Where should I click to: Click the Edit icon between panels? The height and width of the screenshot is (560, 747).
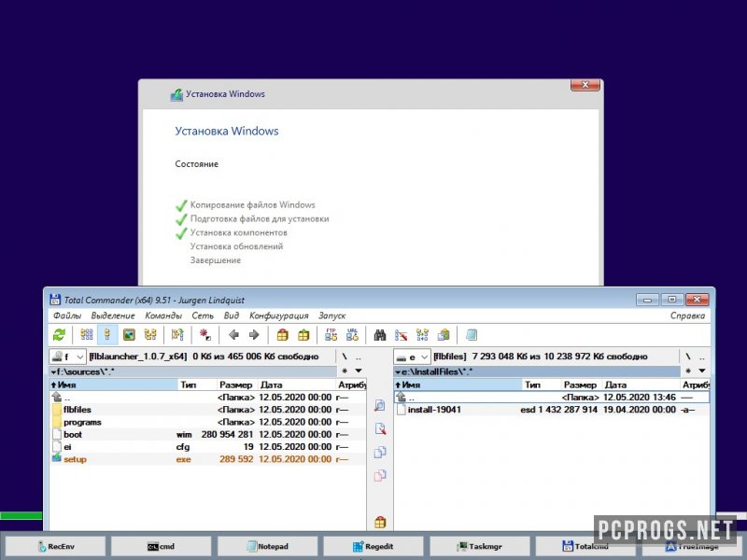pyautogui.click(x=380, y=428)
